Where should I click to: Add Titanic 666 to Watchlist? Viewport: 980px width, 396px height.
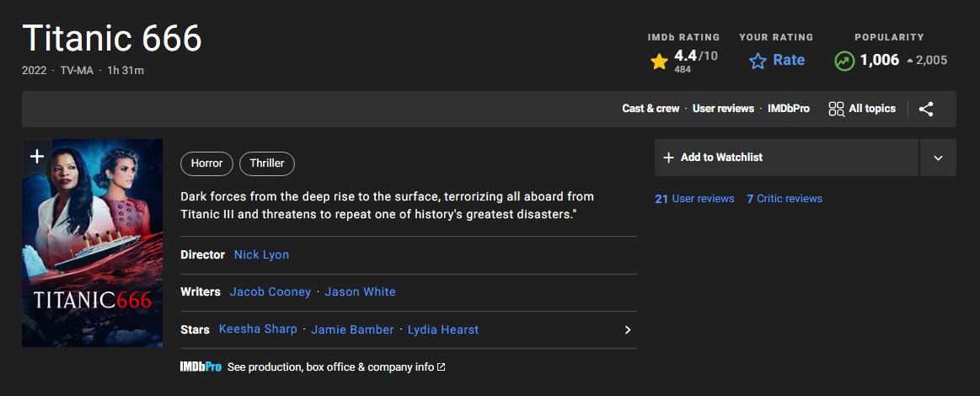tap(786, 158)
